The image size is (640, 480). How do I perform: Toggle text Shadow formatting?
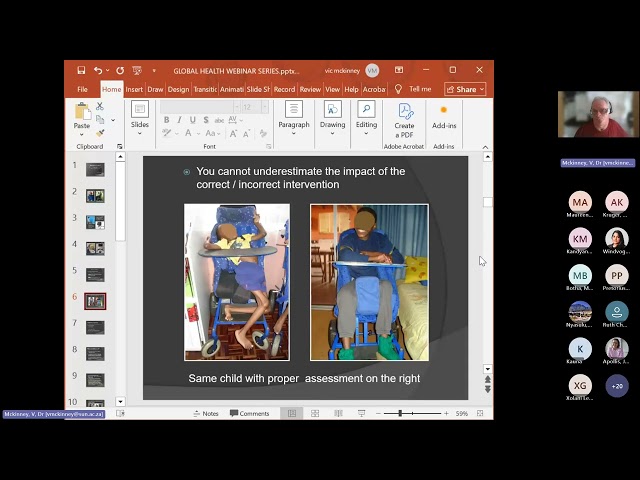(206, 120)
